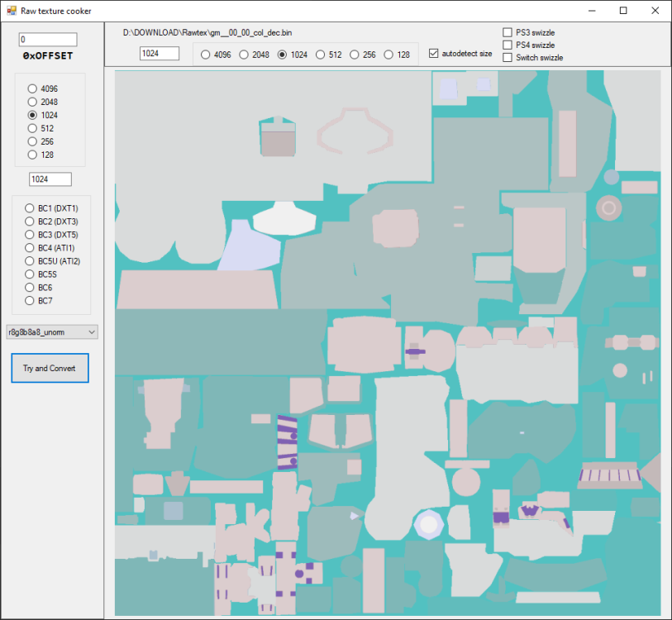
Task: Open the r8g8b8a8_unorm format dropdown
Action: tap(52, 332)
